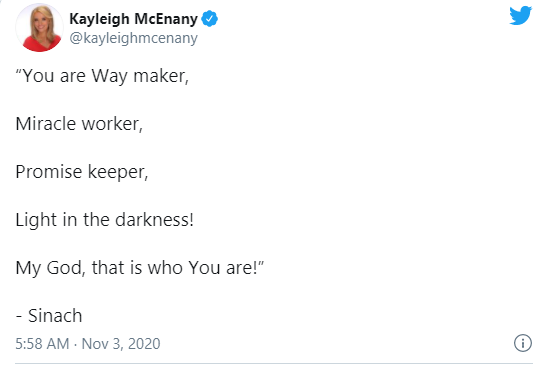This screenshot has height=365, width=546.
Task: Click "My God, that is who You are!"
Action: pos(140,268)
